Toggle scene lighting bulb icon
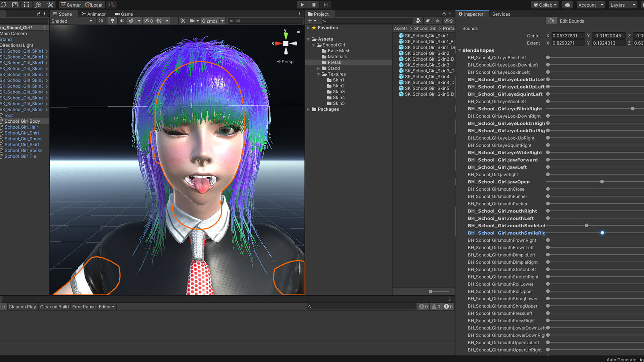The width and height of the screenshot is (644, 362). coord(112,21)
